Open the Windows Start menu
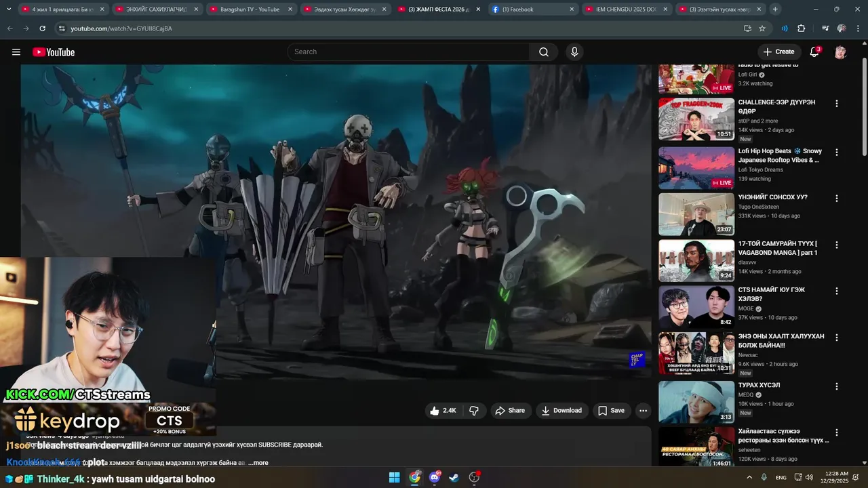868x488 pixels. point(394,478)
